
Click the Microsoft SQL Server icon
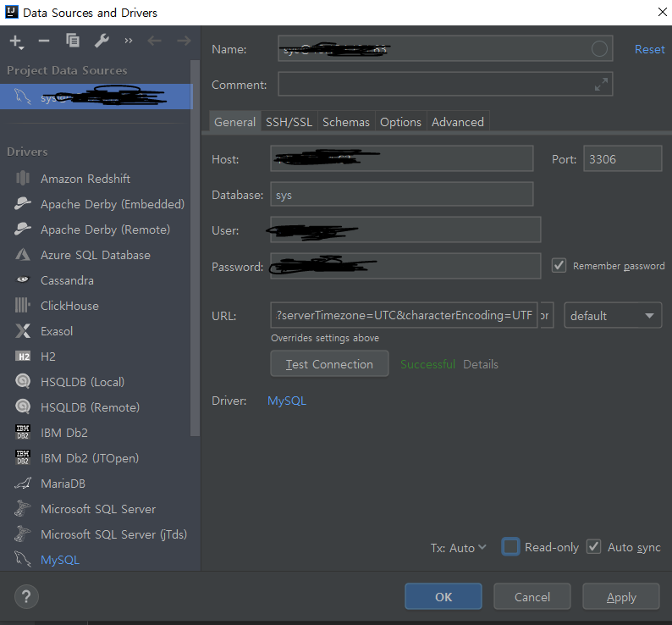point(23,508)
